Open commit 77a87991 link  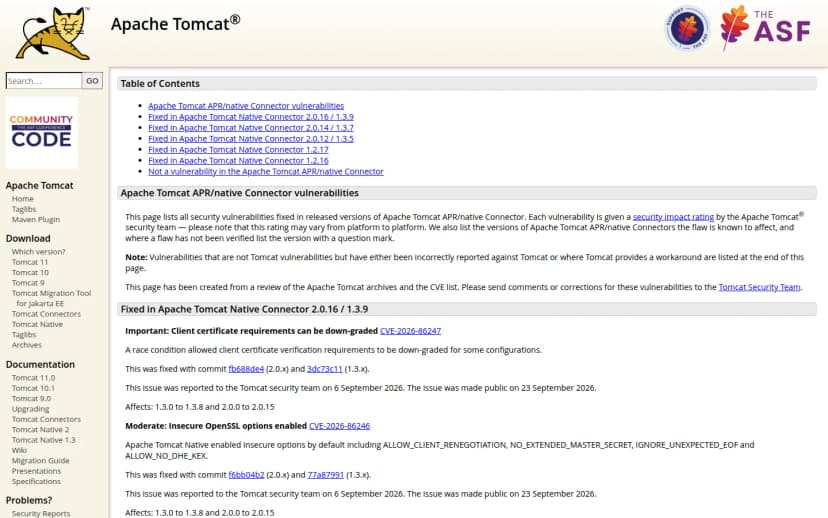[x=325, y=475]
